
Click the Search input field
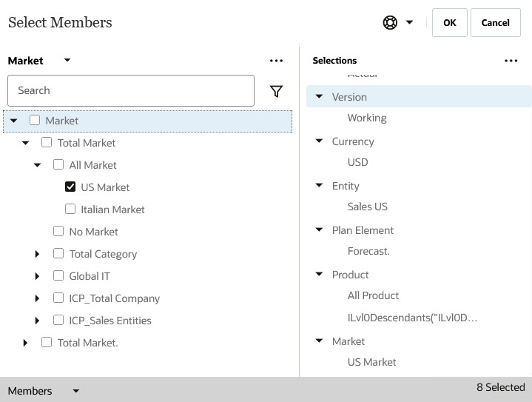[x=131, y=90]
